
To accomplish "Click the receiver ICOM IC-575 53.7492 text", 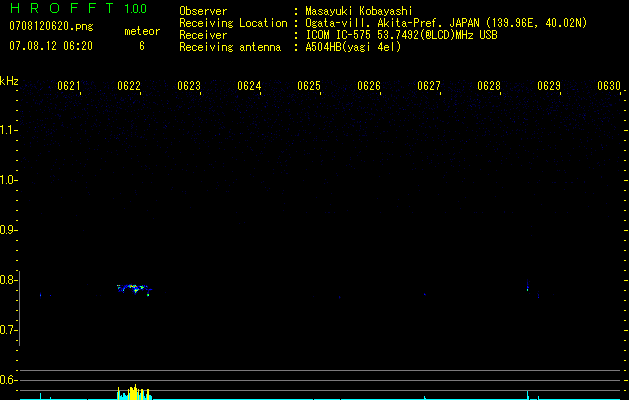I will [401, 35].
